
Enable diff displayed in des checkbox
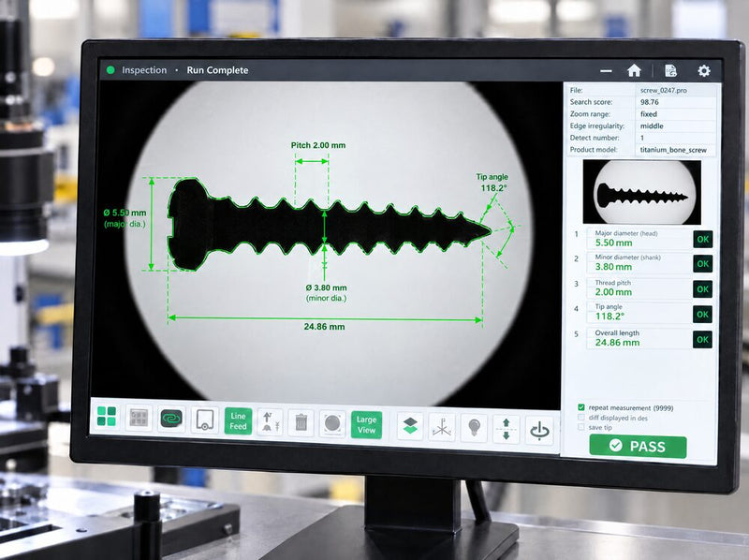pyautogui.click(x=581, y=417)
